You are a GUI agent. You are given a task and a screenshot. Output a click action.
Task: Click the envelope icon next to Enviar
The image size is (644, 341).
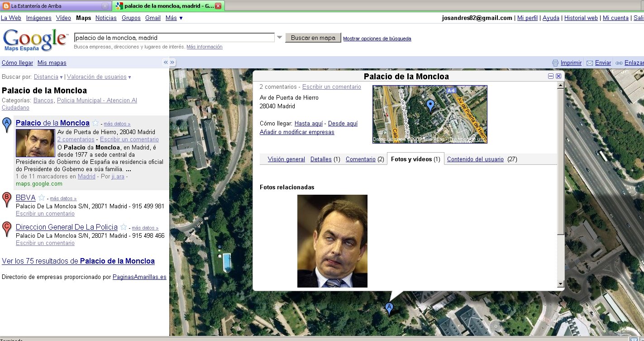[590, 63]
